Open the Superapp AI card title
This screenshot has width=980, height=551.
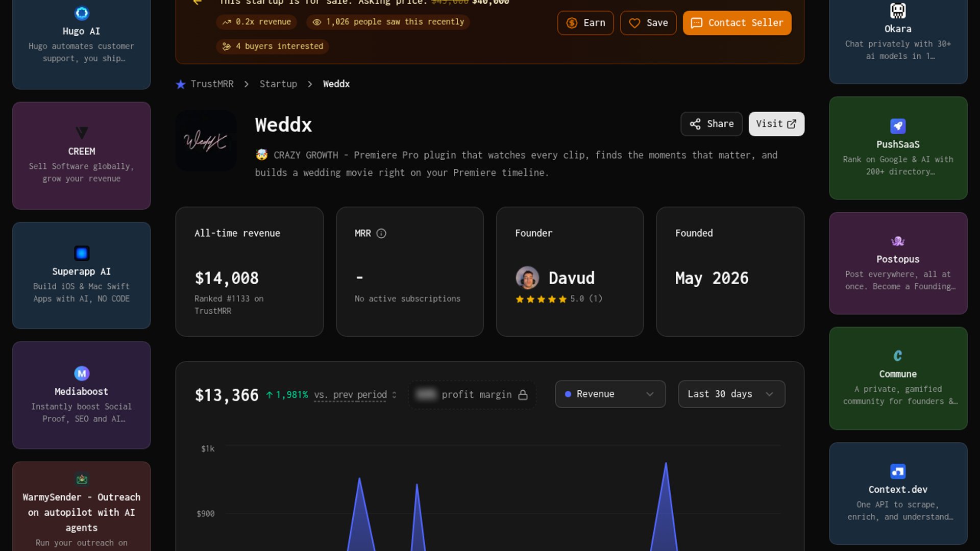coord(82,271)
